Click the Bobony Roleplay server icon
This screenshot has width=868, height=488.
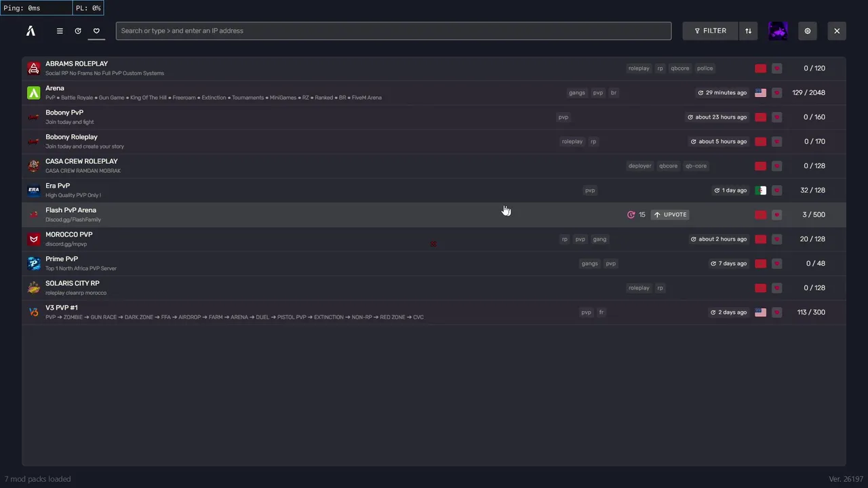pos(33,141)
